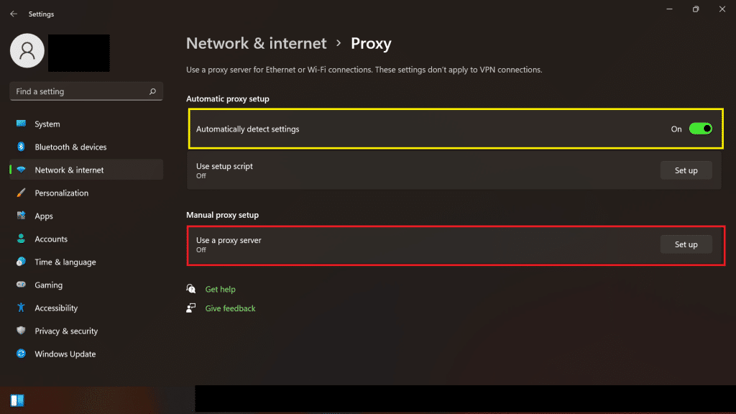Click the System monitor icon in sidebar
This screenshot has width=736, height=414.
coord(21,124)
